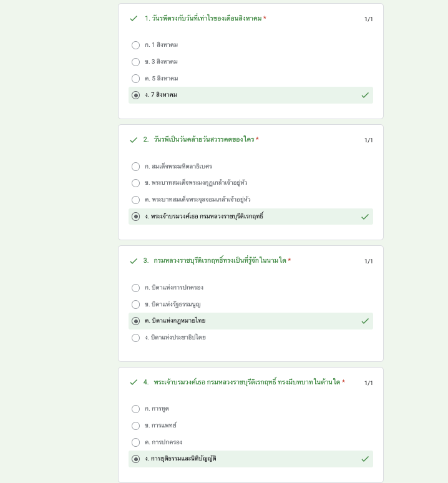448x483 pixels.
Task: Select 'ก. บิดาแห่งการปกครอง' radio button
Action: (136, 288)
